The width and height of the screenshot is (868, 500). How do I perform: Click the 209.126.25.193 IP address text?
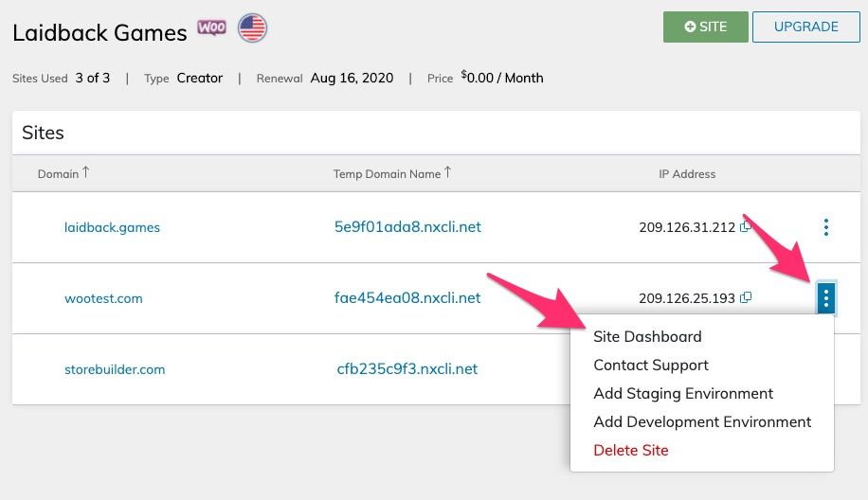pyautogui.click(x=687, y=298)
